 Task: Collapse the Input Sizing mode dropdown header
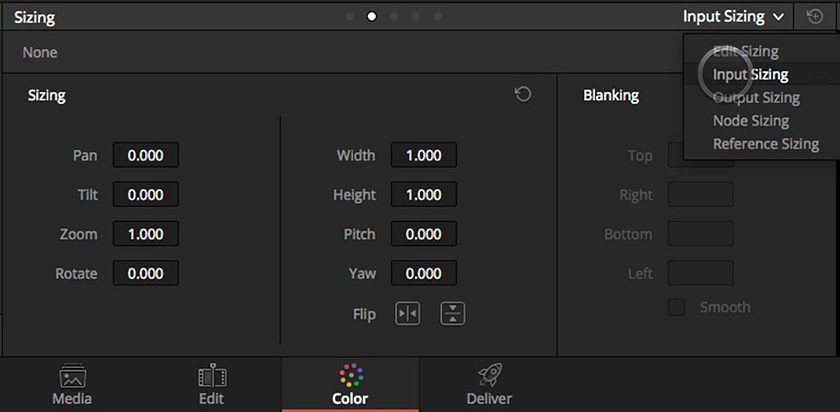click(734, 17)
